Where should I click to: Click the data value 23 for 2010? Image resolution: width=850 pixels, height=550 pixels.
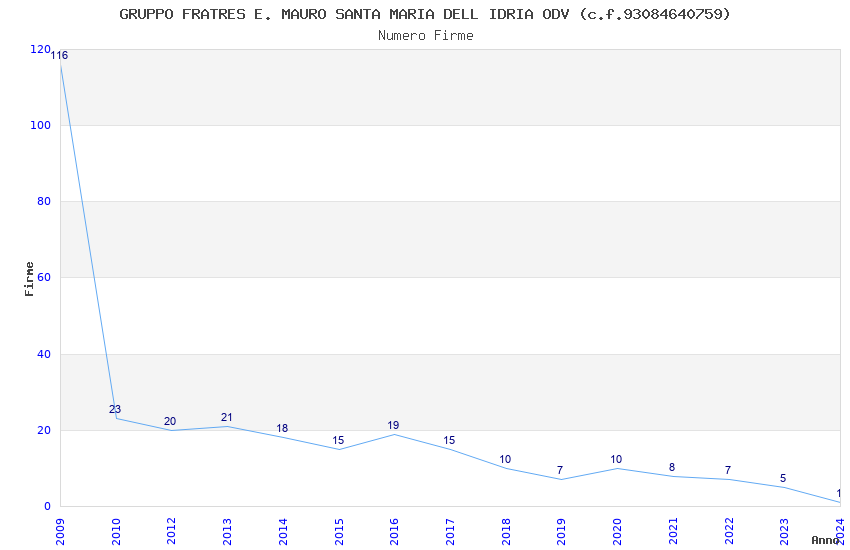point(115,409)
